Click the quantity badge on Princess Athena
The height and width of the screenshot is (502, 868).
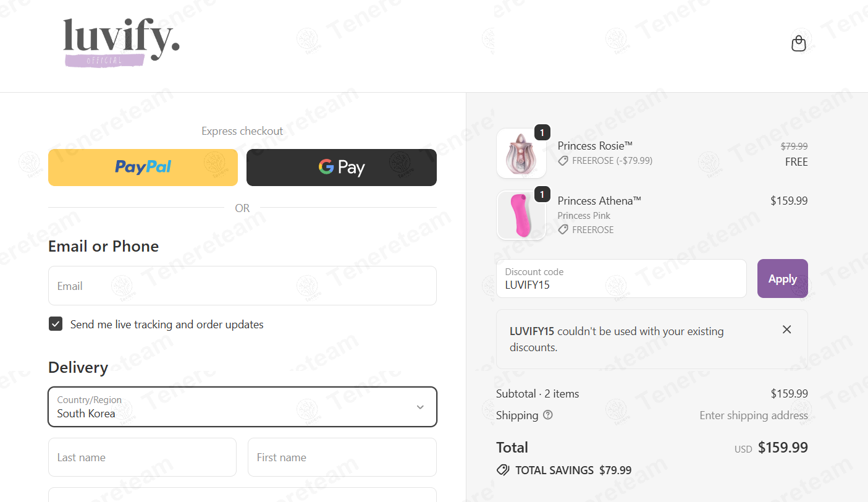[x=542, y=195]
